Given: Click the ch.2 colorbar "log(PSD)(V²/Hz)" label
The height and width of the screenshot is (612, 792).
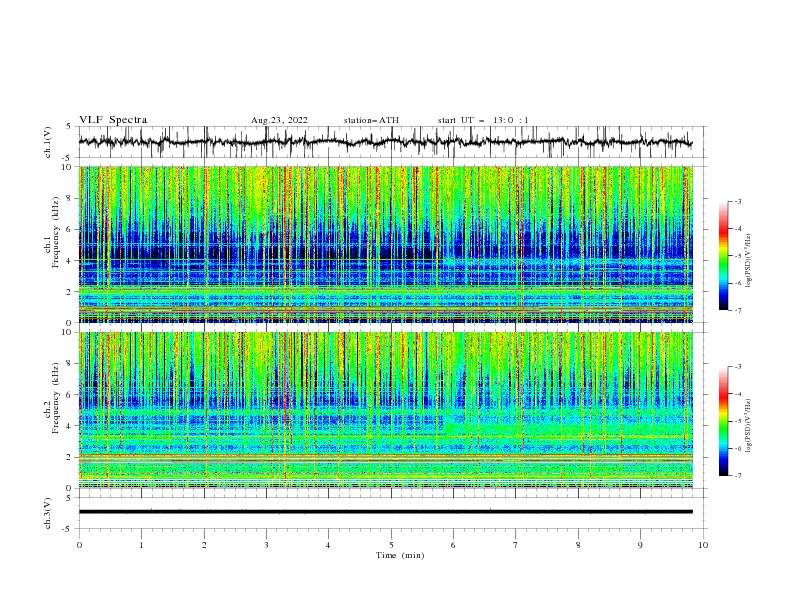Looking at the screenshot, I should pos(749,425).
